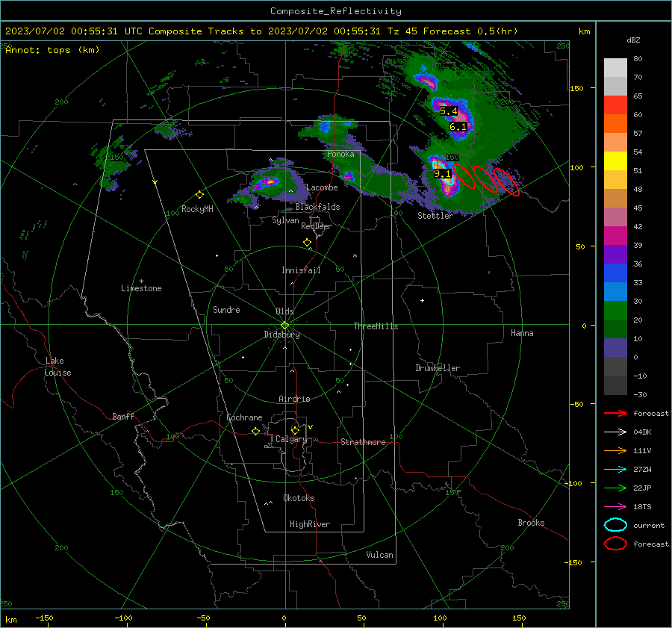Click the Sundre town label
The height and width of the screenshot is (628, 672).
226,310
